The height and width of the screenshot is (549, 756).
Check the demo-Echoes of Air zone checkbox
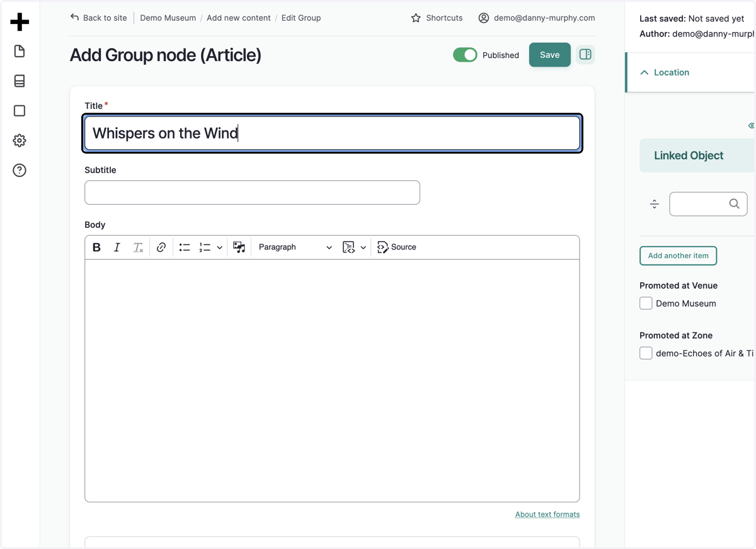(646, 353)
